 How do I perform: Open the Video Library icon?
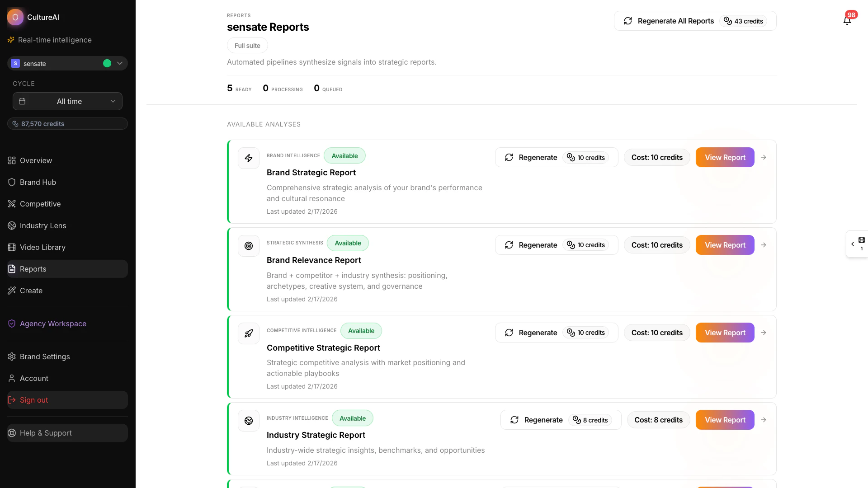pyautogui.click(x=11, y=247)
